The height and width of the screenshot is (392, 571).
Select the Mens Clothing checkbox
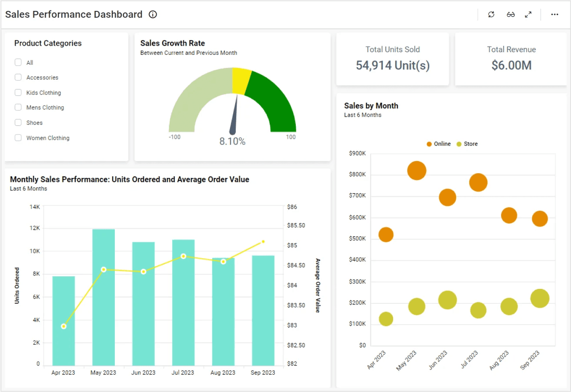click(18, 107)
